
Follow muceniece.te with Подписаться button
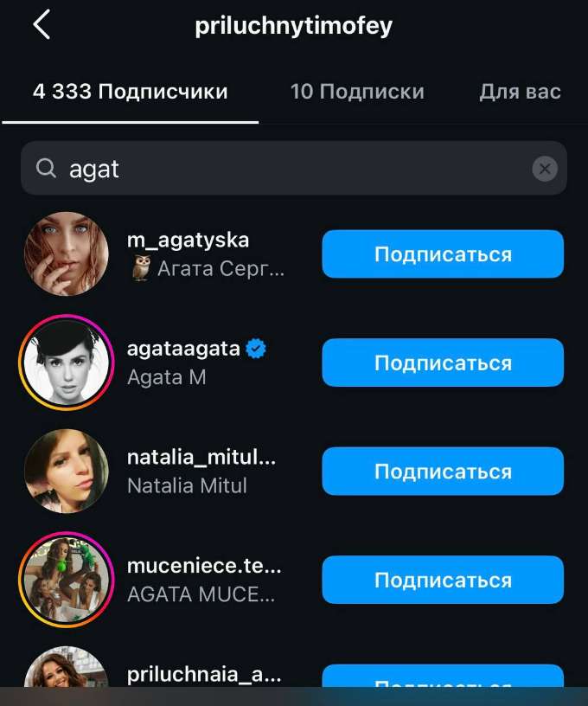coord(443,580)
